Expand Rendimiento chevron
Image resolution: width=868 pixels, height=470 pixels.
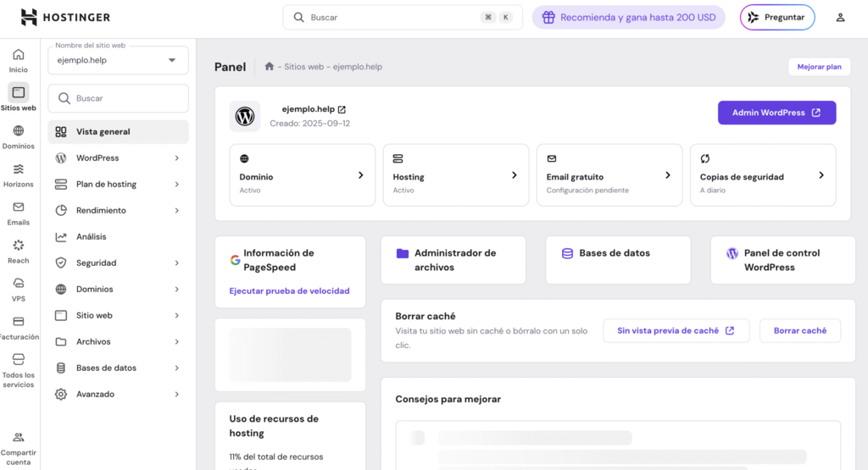[x=177, y=211]
